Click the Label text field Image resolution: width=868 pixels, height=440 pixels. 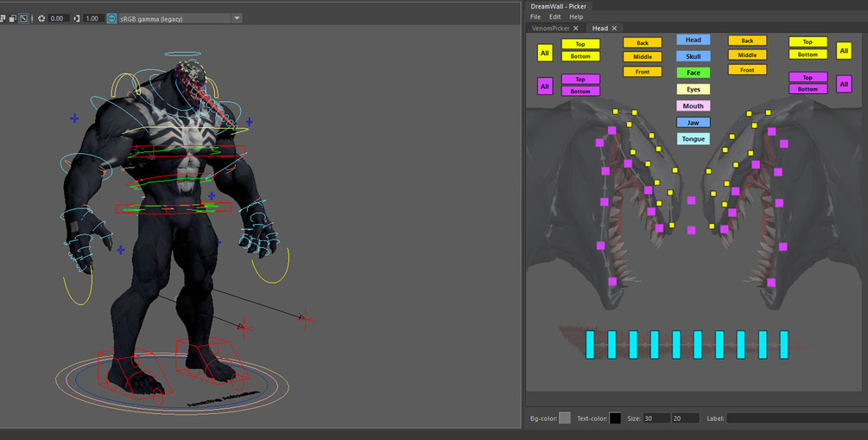pos(797,418)
